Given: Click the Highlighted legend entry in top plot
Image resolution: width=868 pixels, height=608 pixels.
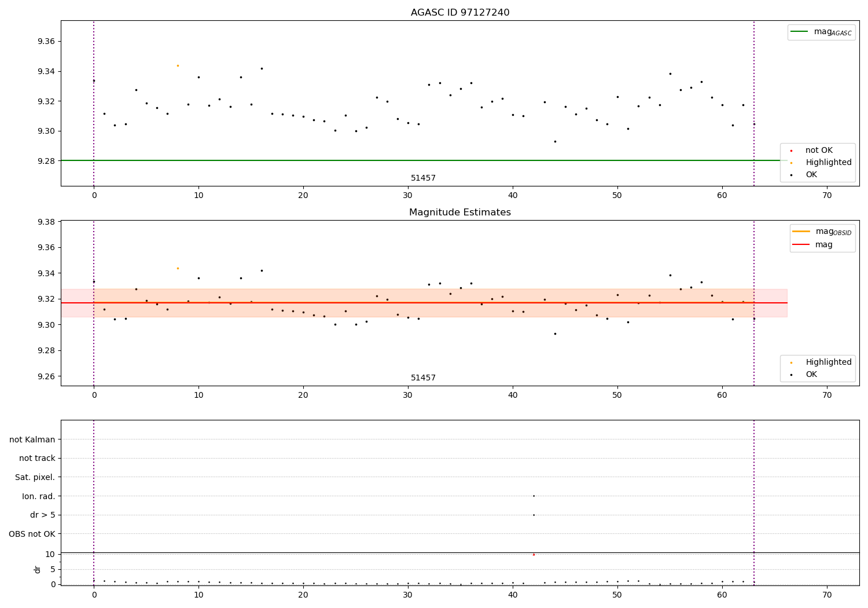Looking at the screenshot, I should pyautogui.click(x=821, y=163).
